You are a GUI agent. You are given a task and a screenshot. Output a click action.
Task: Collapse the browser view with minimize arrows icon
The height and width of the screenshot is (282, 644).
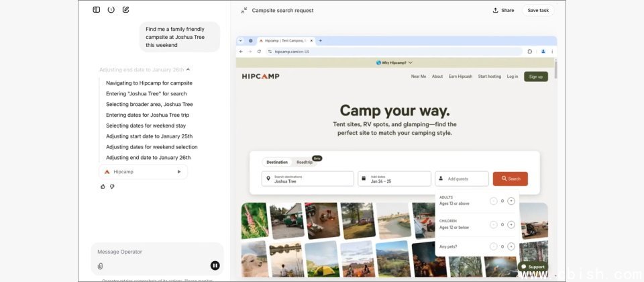[x=244, y=10]
